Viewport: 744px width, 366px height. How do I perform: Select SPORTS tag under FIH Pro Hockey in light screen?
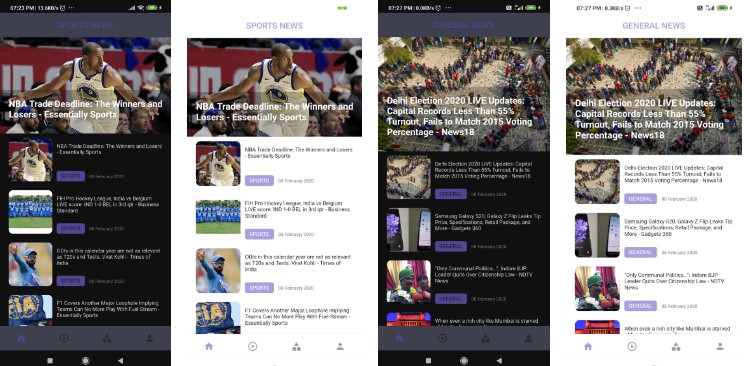[x=260, y=234]
